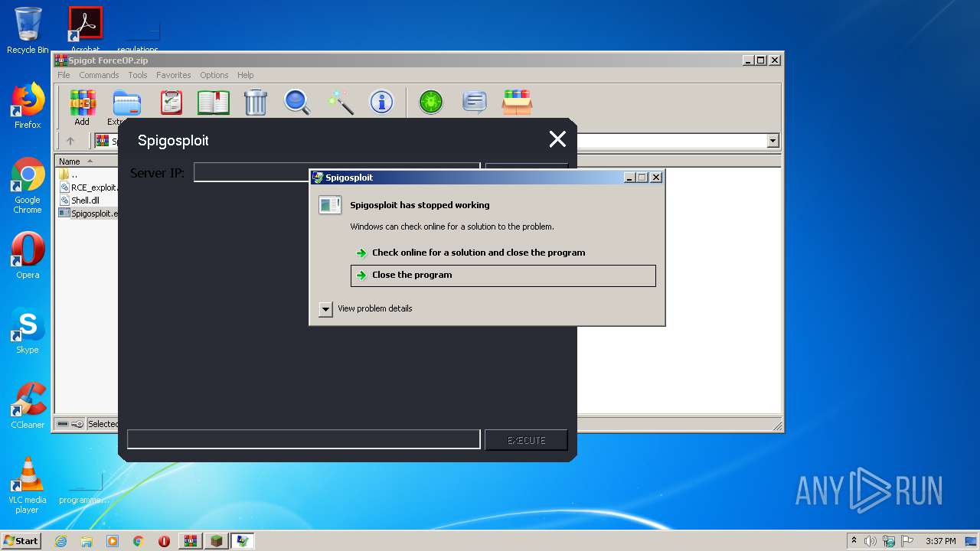Switch to WinRAR taskbar button
980x551 pixels.
[191, 541]
